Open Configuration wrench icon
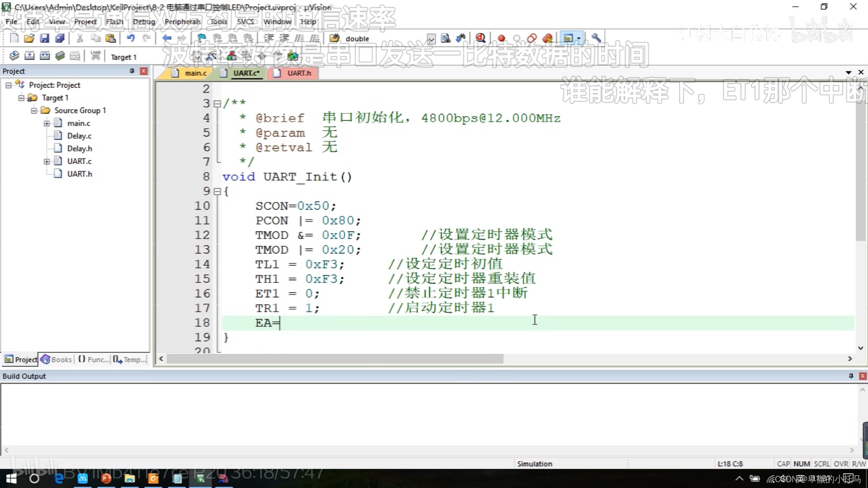Image resolution: width=868 pixels, height=488 pixels. tap(596, 38)
